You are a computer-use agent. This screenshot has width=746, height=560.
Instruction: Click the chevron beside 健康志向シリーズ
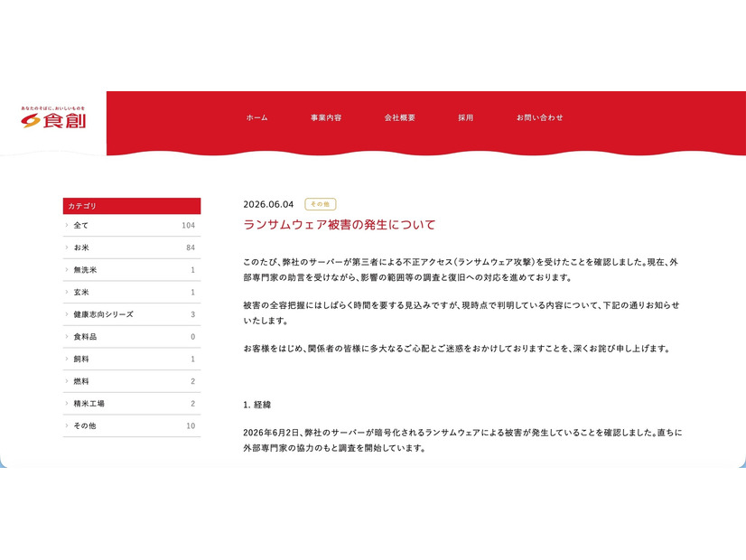[67, 314]
